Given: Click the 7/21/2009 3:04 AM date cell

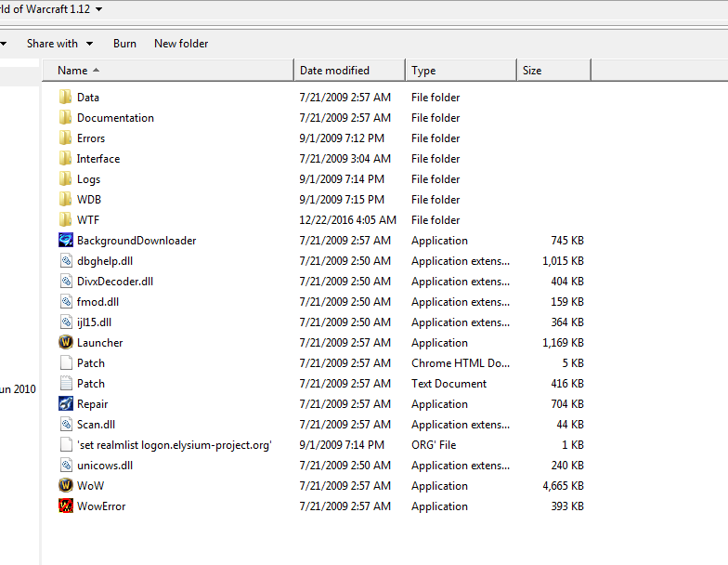Looking at the screenshot, I should 345,158.
